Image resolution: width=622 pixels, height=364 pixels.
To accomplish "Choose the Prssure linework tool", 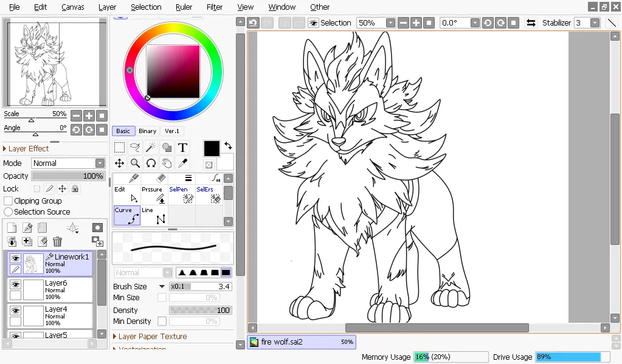I will (x=154, y=194).
